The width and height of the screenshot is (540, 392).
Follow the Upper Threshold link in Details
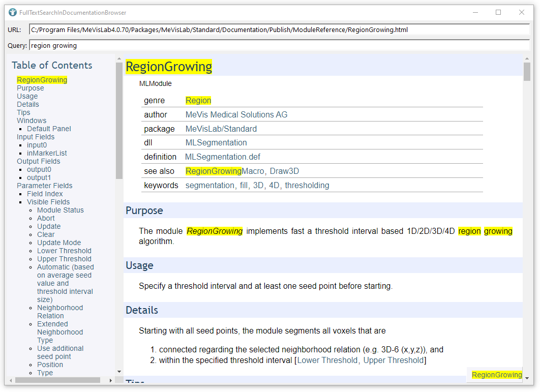393,360
